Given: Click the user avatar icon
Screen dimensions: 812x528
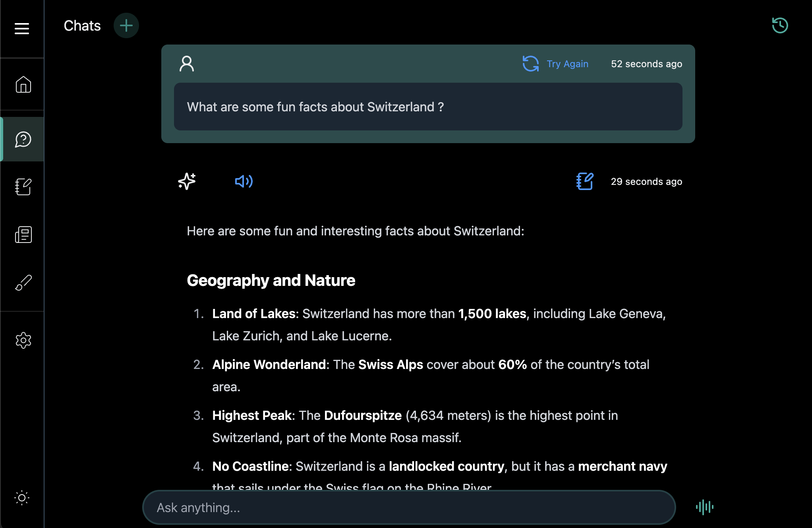Looking at the screenshot, I should point(187,64).
